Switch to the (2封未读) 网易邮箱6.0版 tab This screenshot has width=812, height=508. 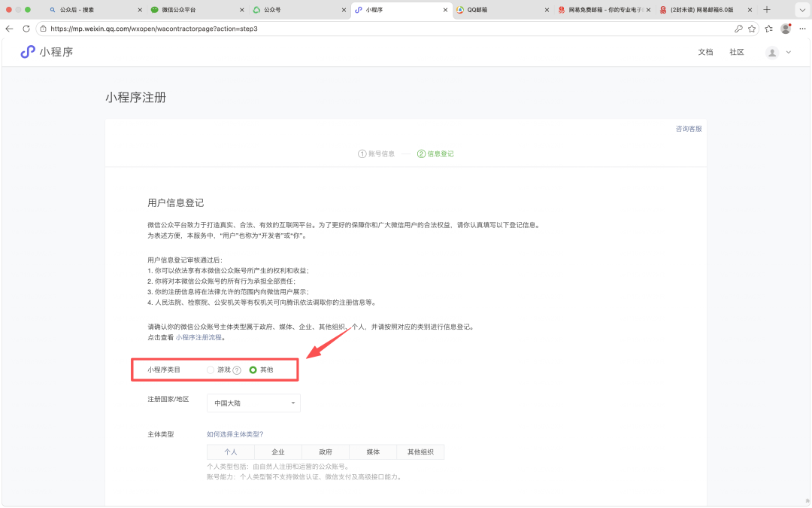pyautogui.click(x=706, y=10)
